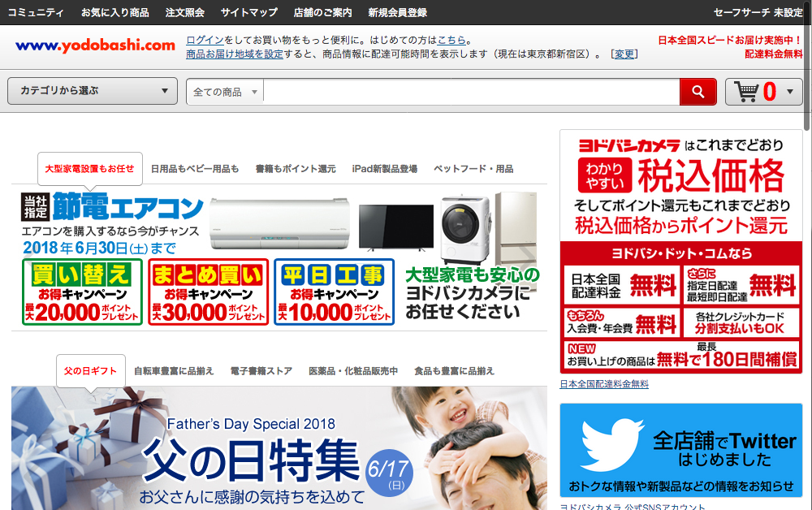Click the 税込価格 promotional banner
The width and height of the screenshot is (812, 510).
coord(681,252)
